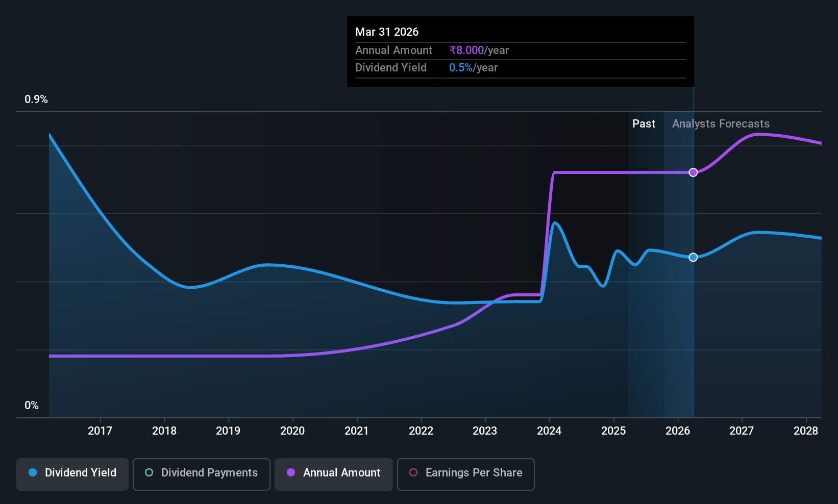
Task: Click the hollow Earnings Per Share circle
Action: 413,473
